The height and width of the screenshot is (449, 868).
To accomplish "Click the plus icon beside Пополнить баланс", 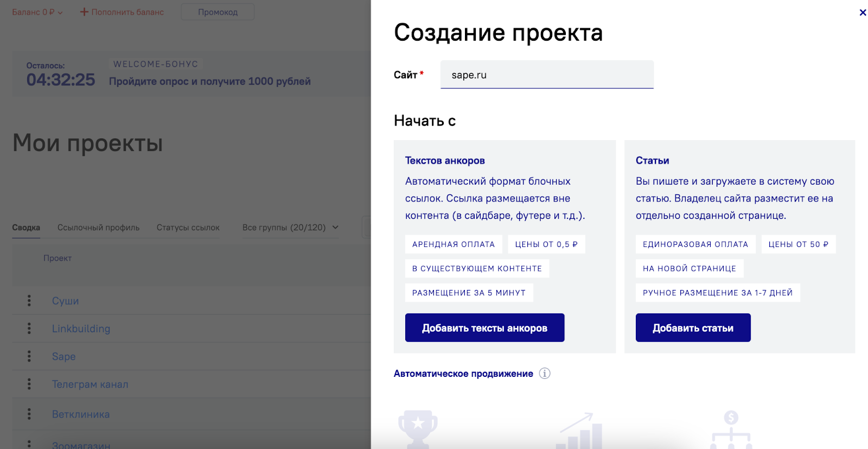I will [84, 12].
